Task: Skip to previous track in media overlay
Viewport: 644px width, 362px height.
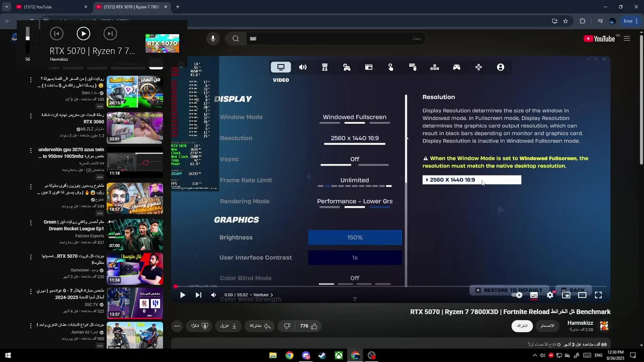Action: [x=56, y=34]
